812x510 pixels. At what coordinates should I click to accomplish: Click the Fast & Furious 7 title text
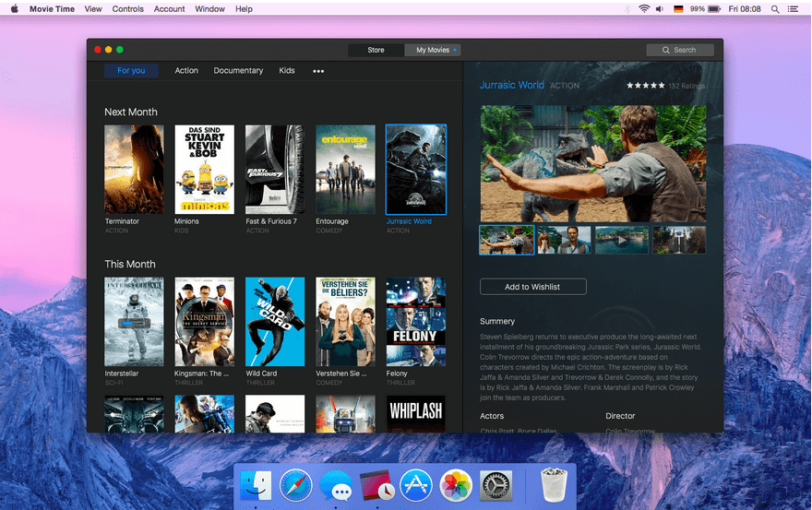coord(271,221)
